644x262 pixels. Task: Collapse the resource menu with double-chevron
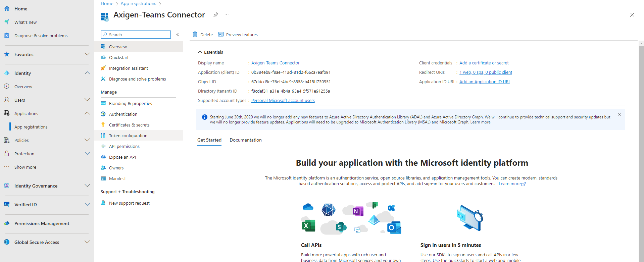[x=178, y=35]
